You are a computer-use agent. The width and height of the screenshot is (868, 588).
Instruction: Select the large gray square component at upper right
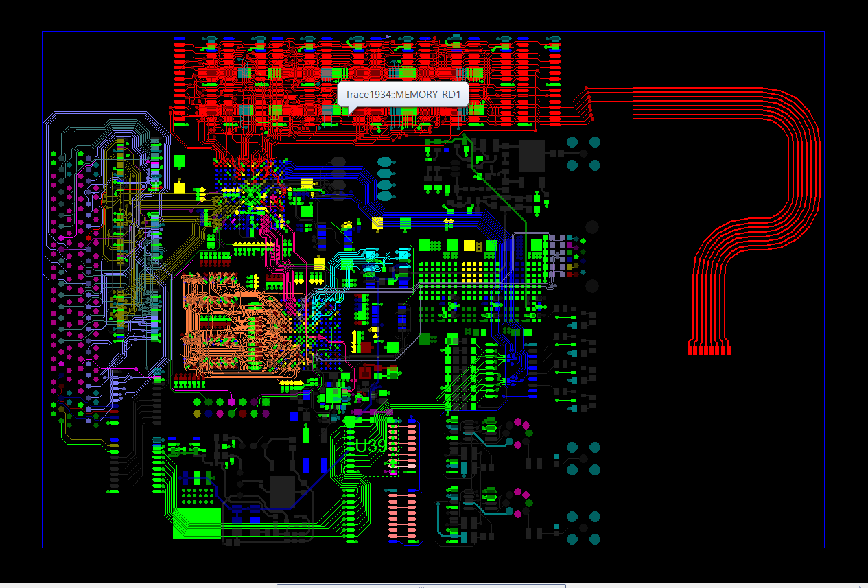pyautogui.click(x=531, y=156)
